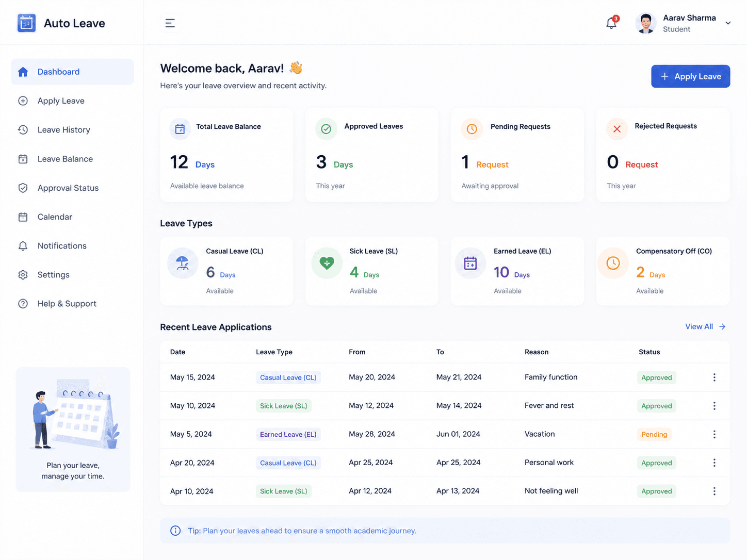This screenshot has width=747, height=560.
Task: Click the Leave Type column header
Action: point(274,352)
